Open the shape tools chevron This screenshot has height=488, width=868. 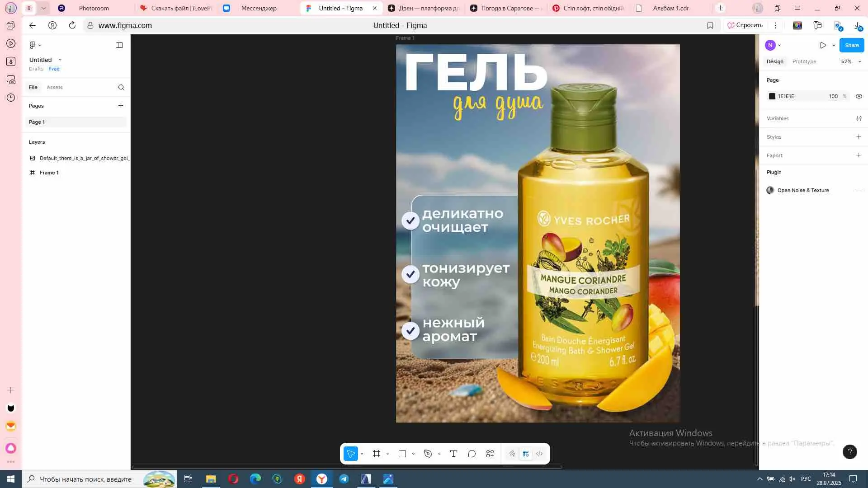pyautogui.click(x=414, y=454)
